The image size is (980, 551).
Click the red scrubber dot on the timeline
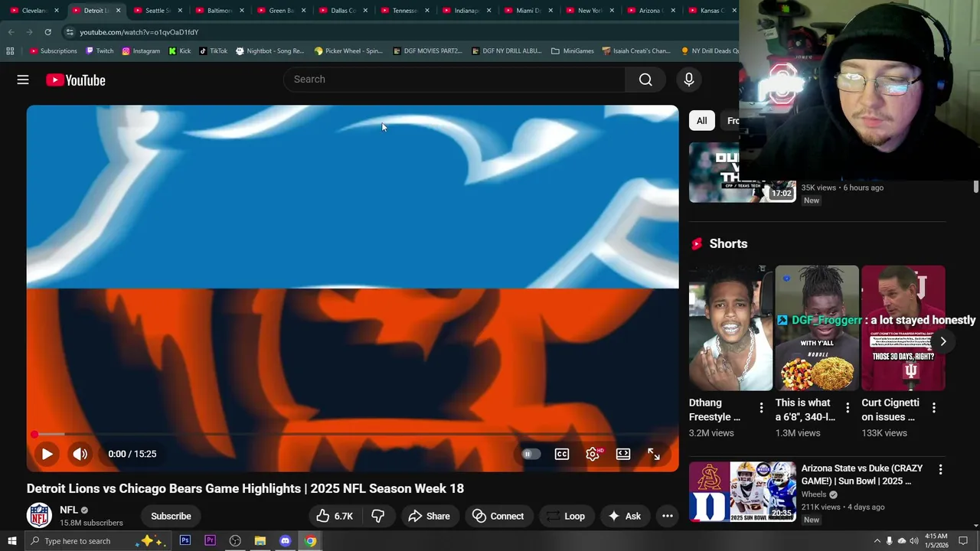coord(34,435)
